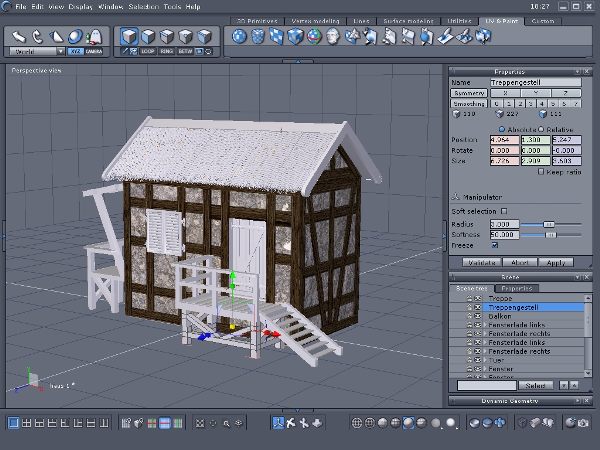Screen dimensions: 600x450
Task: Enable the Soft selection checkbox
Action: tap(504, 211)
